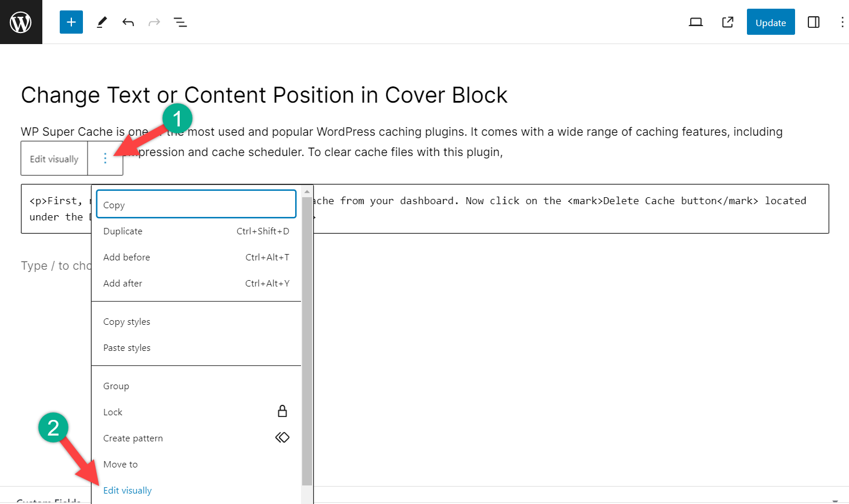Click the scroll up arrow in menu
The image size is (849, 504).
307,191
